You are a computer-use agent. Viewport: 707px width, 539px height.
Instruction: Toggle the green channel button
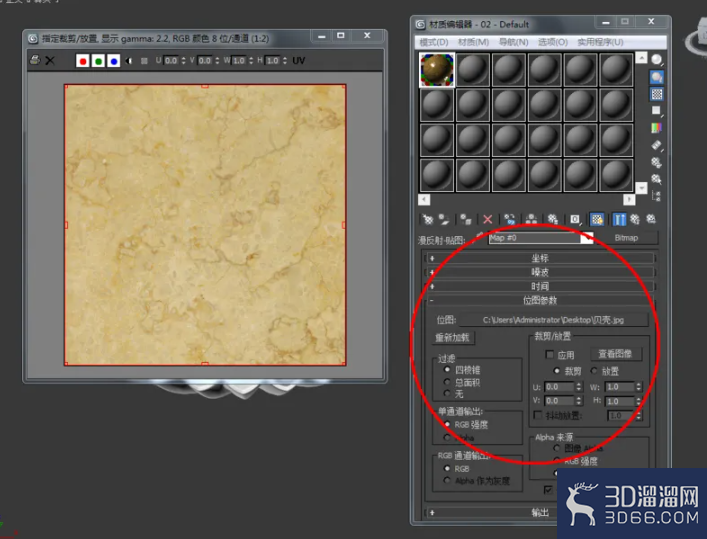click(98, 61)
